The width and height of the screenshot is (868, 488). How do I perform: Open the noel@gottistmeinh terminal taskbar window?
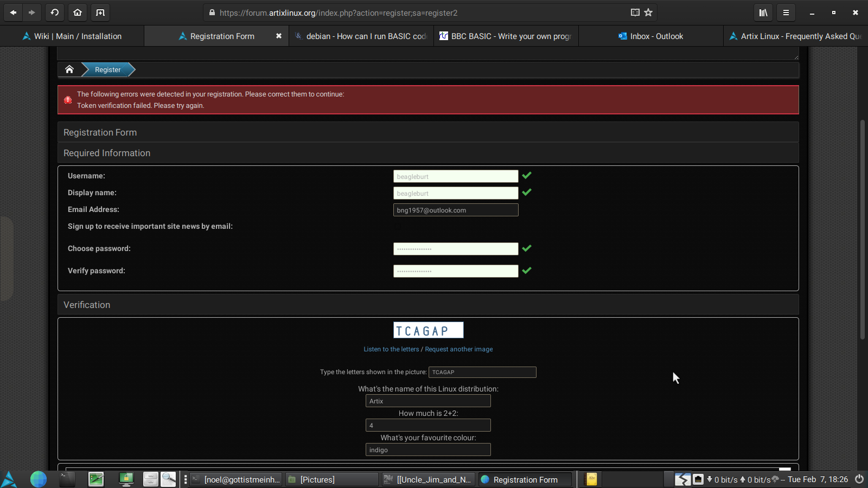point(236,479)
